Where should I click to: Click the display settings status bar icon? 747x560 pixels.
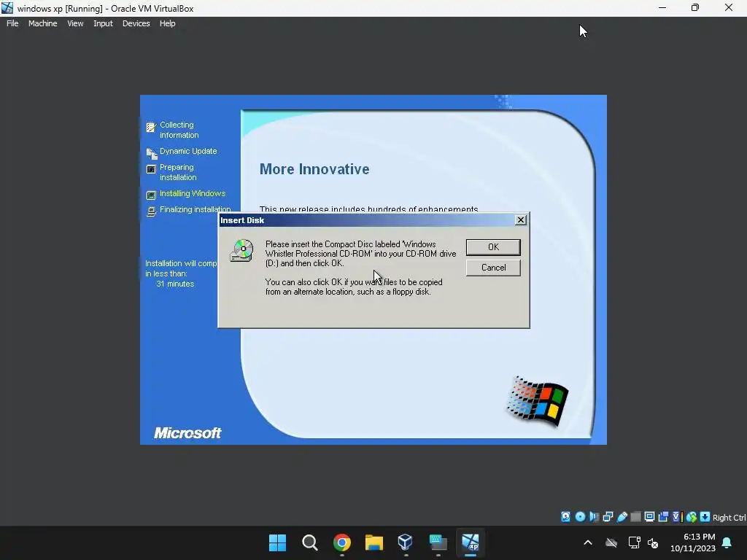pyautogui.click(x=649, y=517)
